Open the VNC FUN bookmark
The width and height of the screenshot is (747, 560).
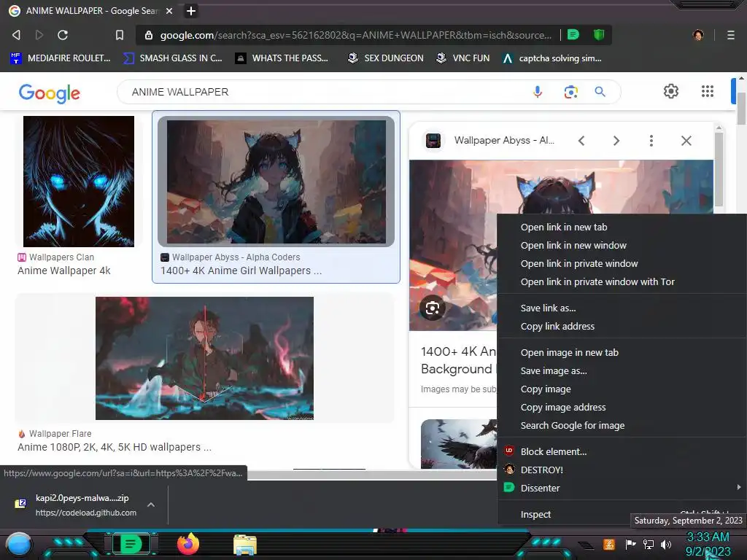pyautogui.click(x=463, y=58)
